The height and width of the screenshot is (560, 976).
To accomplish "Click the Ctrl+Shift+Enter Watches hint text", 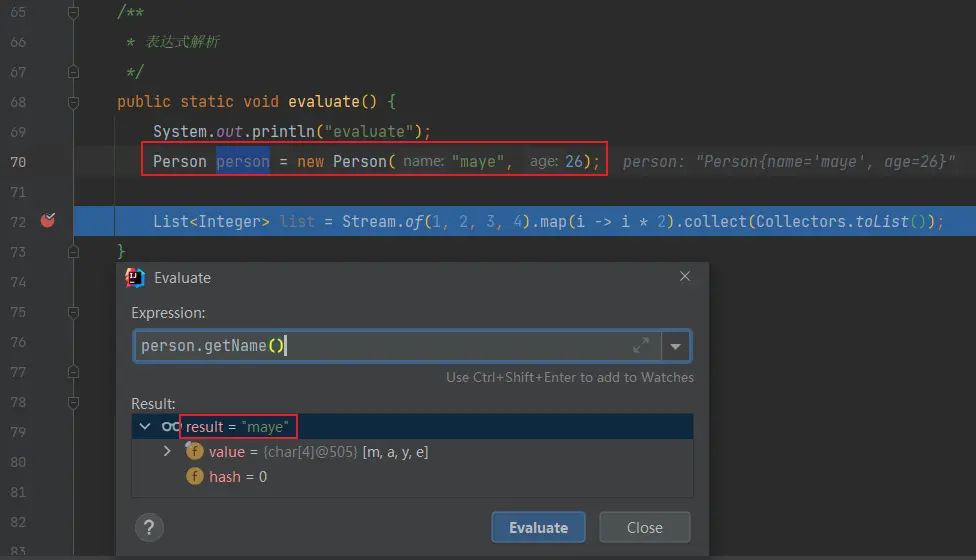I will (x=570, y=377).
